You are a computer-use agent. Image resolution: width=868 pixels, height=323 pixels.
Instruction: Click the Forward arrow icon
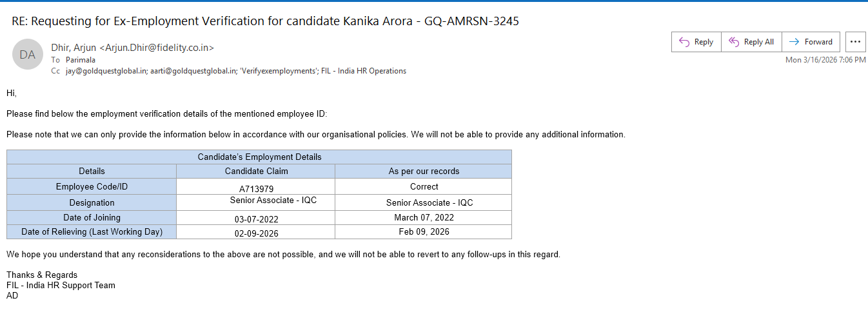(794, 42)
